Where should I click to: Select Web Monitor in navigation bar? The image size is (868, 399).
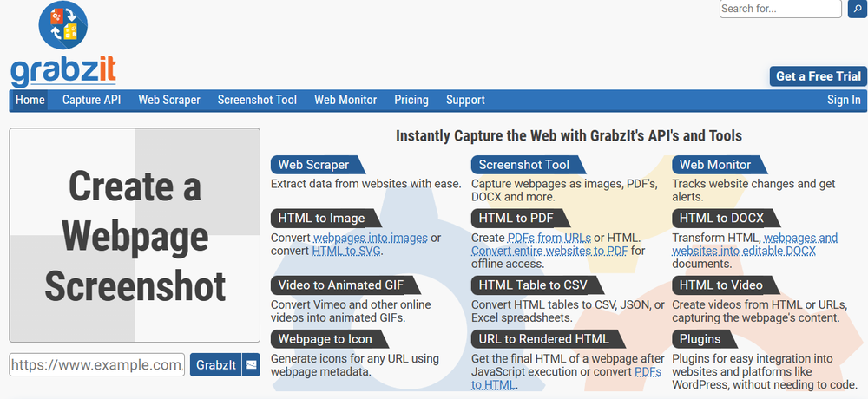pos(345,100)
